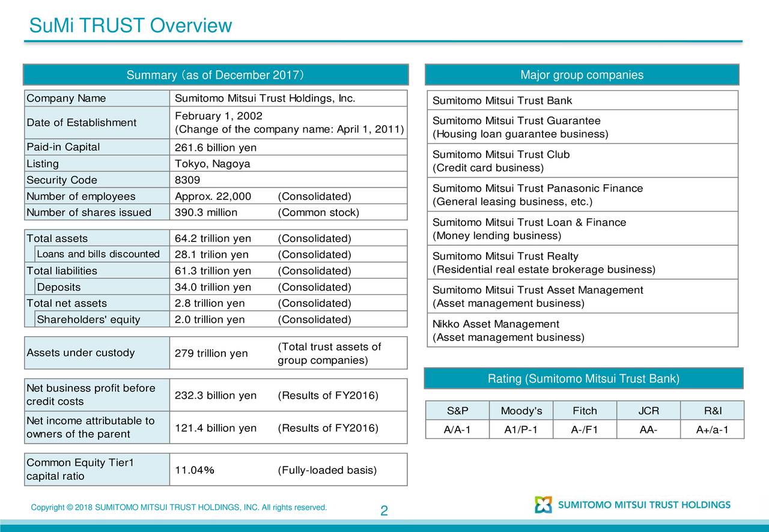Select the '261.6 billion yen' value

pos(216,148)
